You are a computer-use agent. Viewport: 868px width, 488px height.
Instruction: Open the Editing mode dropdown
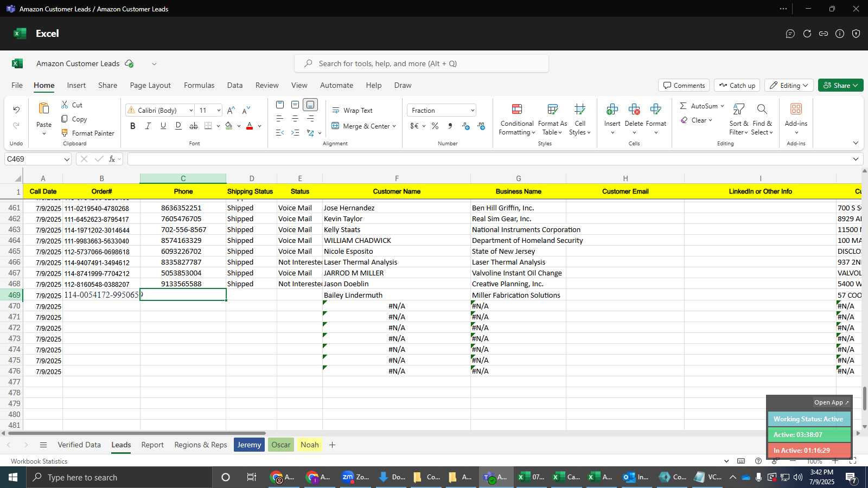coord(789,85)
